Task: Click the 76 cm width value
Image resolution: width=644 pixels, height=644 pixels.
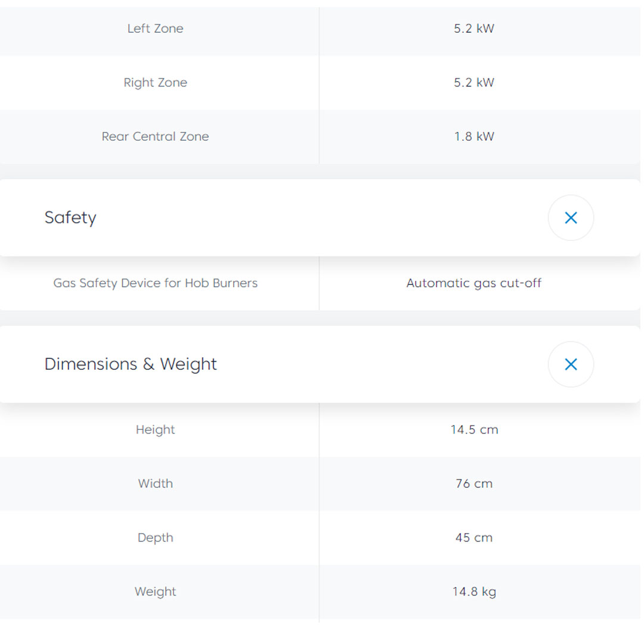Action: [x=474, y=484]
